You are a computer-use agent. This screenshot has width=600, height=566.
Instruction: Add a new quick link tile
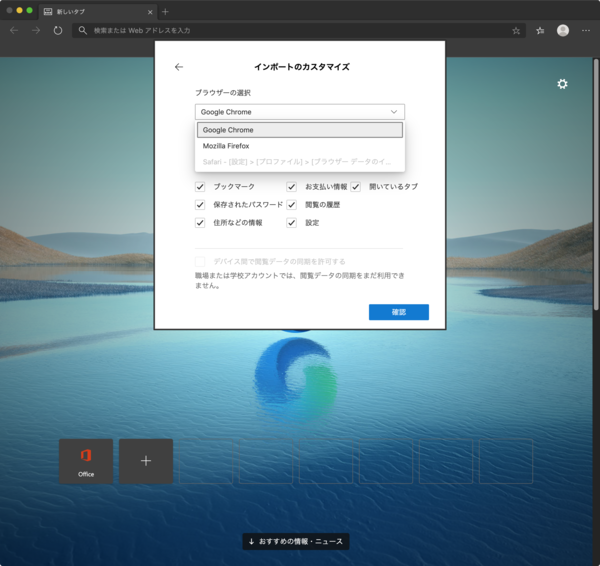tap(146, 461)
